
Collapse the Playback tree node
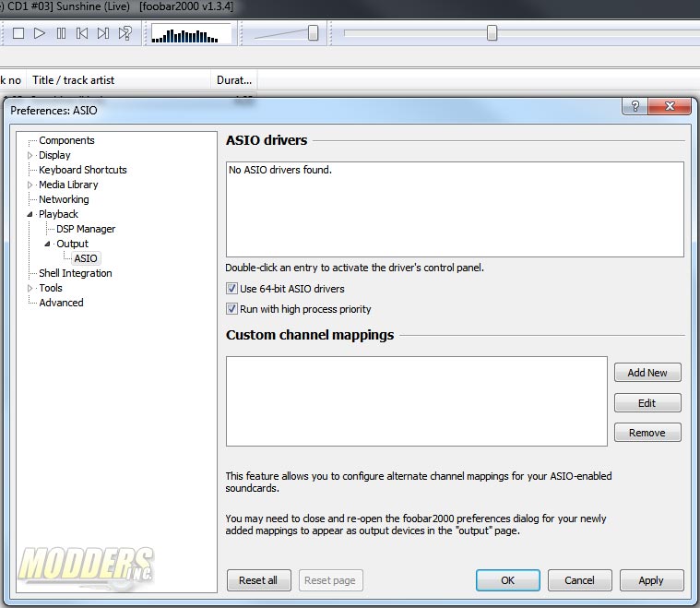coord(30,214)
